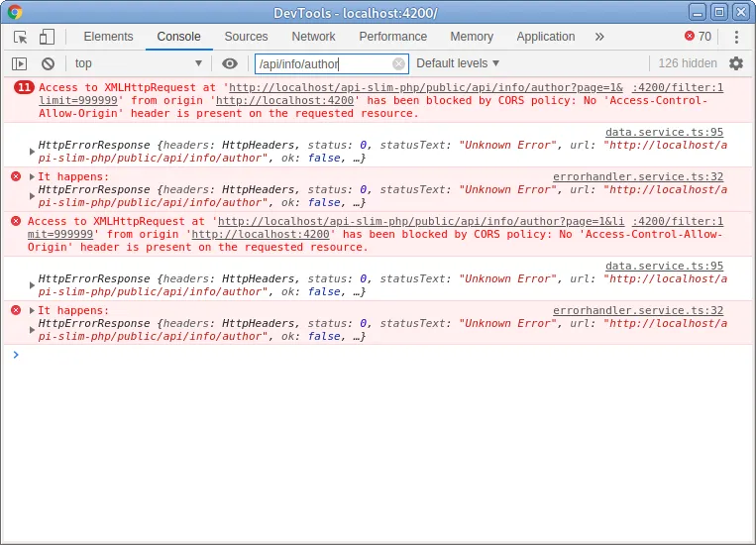
Task: Clear the filter text with the x icon
Action: (398, 63)
